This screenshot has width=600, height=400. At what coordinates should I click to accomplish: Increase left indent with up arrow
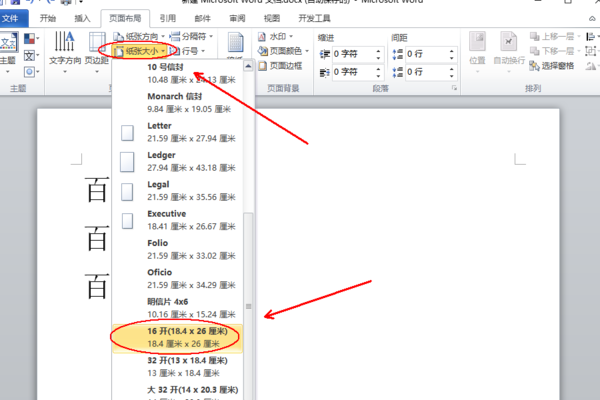coord(378,51)
